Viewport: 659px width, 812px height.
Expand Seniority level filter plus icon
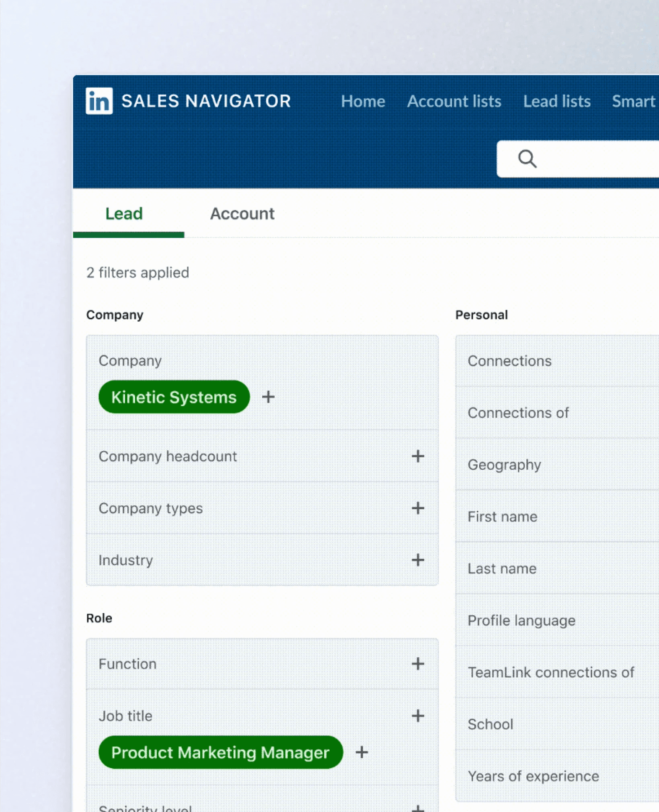(x=418, y=808)
